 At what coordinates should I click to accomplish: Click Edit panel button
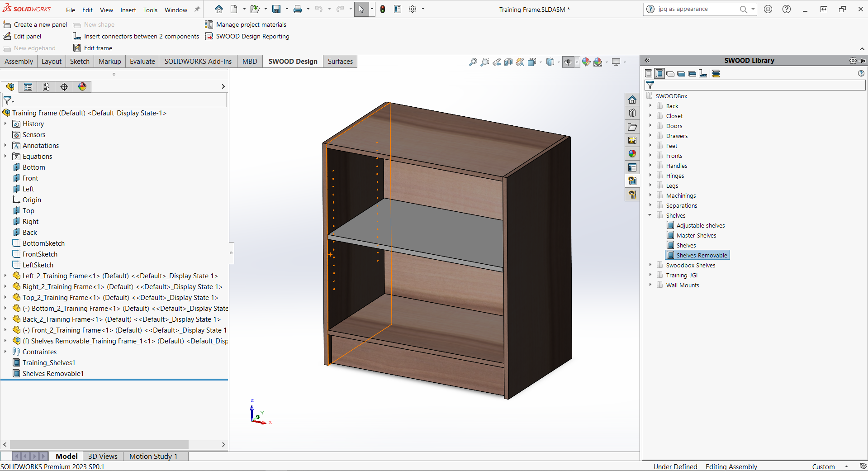(x=22, y=36)
